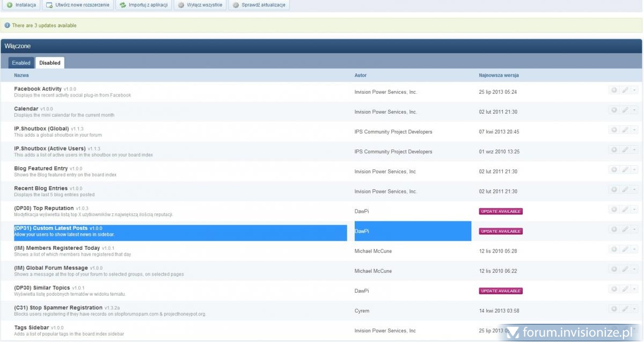Edit the (IM) Members Registered Today hook
This screenshot has width=644, height=342.
[x=624, y=249]
